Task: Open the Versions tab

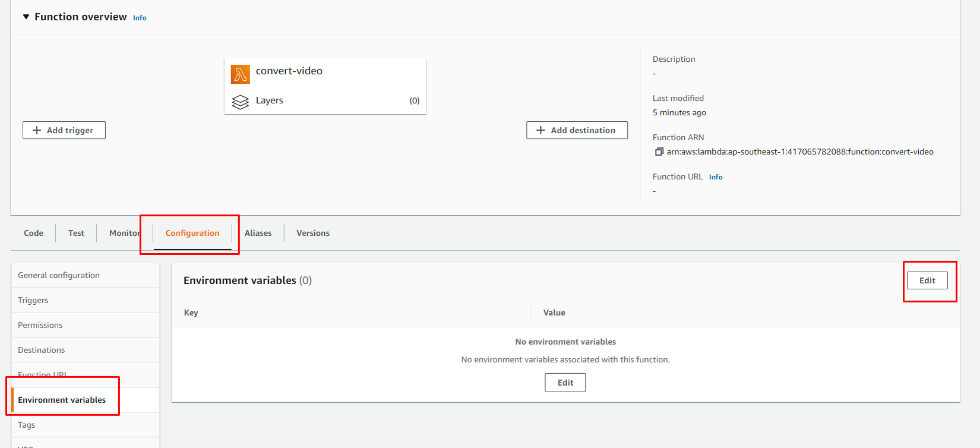Action: click(313, 233)
